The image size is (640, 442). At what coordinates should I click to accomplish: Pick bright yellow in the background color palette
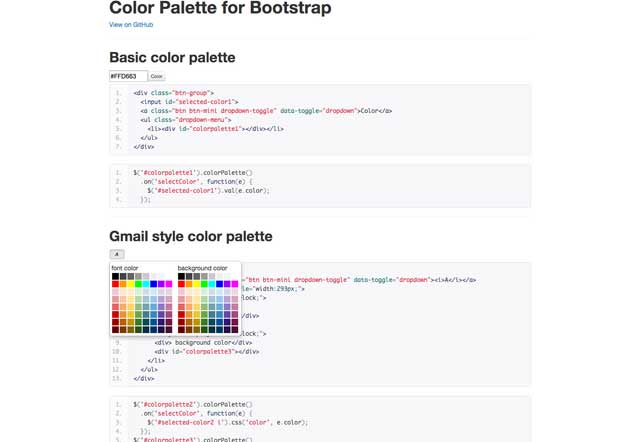(x=196, y=284)
